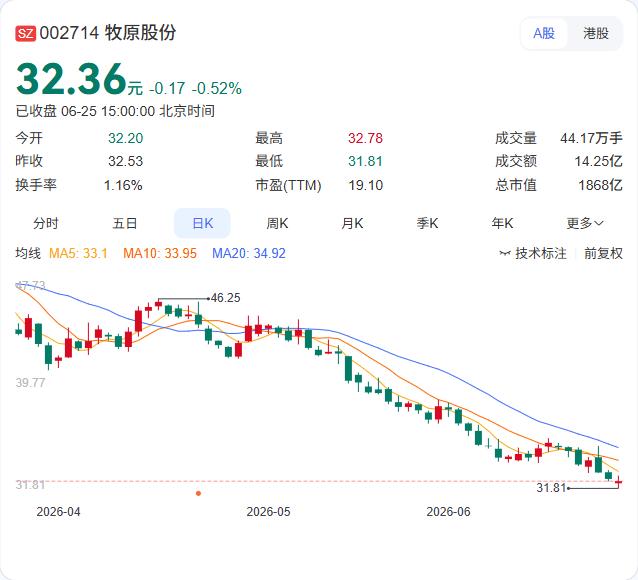
Task: Click the 成交额 value 14.25亿
Action: point(598,161)
